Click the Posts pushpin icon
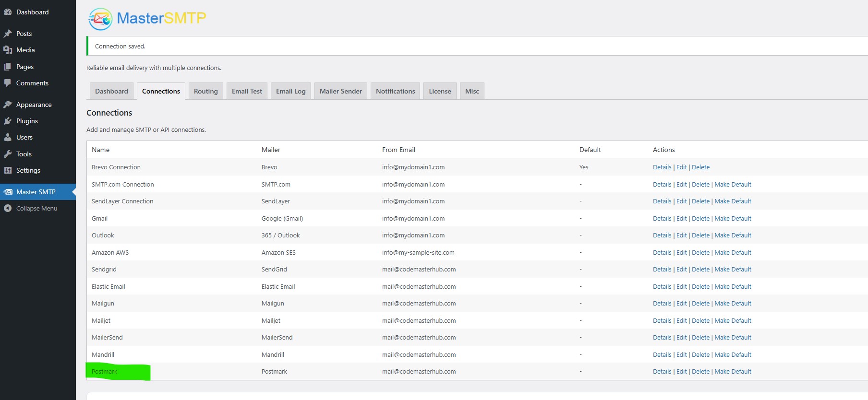868x400 pixels. [8, 34]
